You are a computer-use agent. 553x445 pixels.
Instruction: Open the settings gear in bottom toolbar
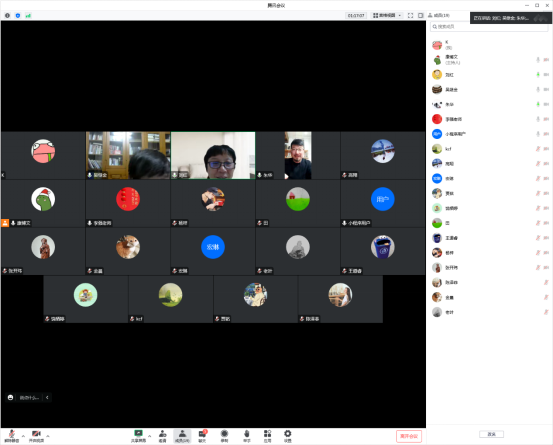(288, 436)
